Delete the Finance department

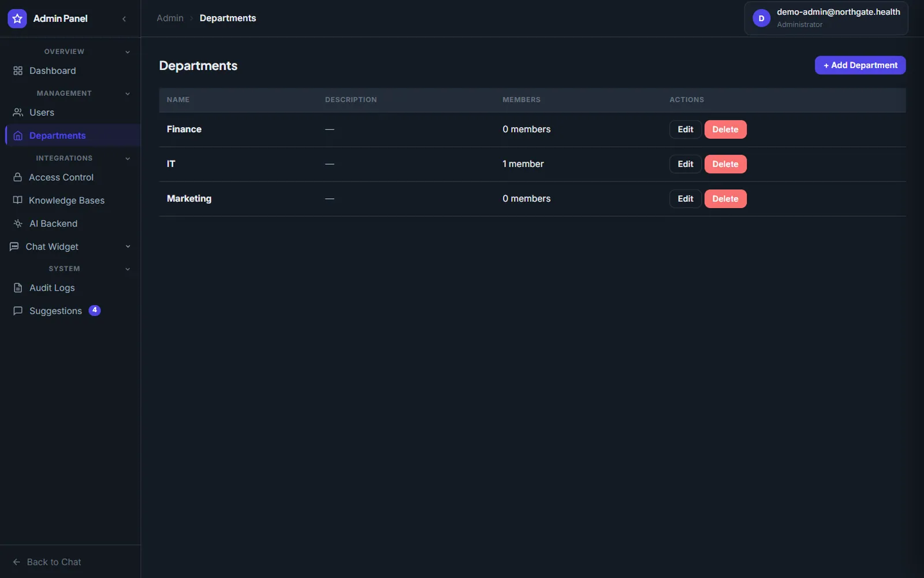point(725,129)
